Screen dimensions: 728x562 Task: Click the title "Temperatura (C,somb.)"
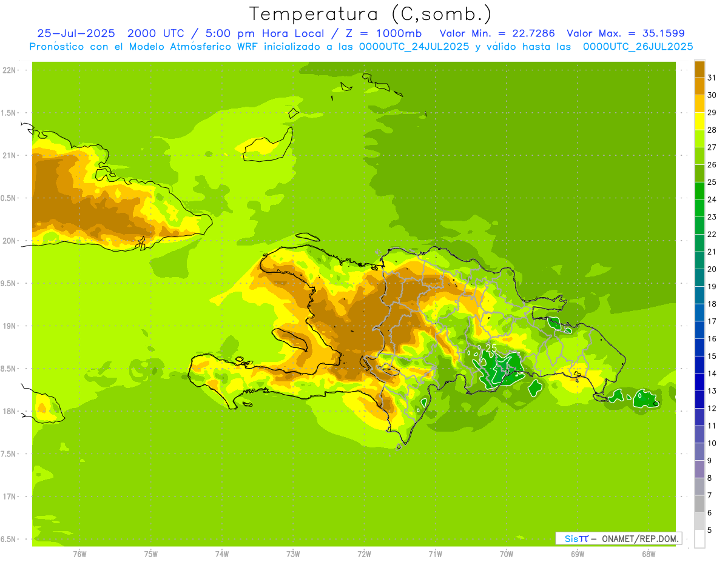coord(370,14)
